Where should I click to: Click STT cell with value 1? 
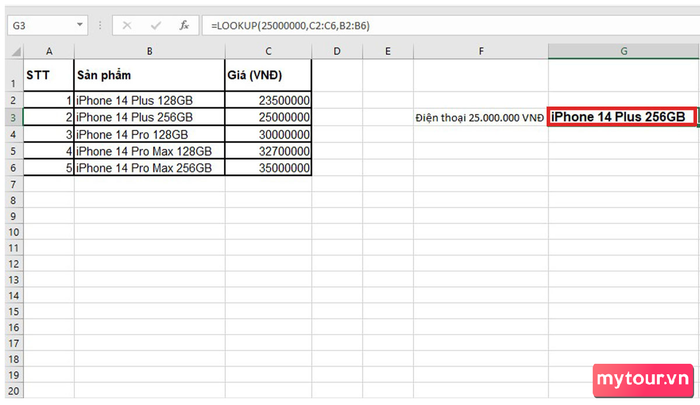(x=49, y=100)
